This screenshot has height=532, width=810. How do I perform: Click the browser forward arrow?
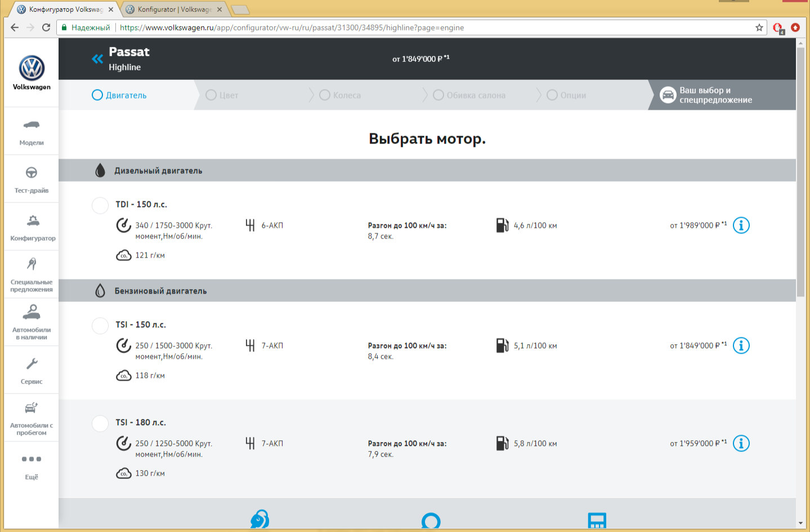[30, 28]
